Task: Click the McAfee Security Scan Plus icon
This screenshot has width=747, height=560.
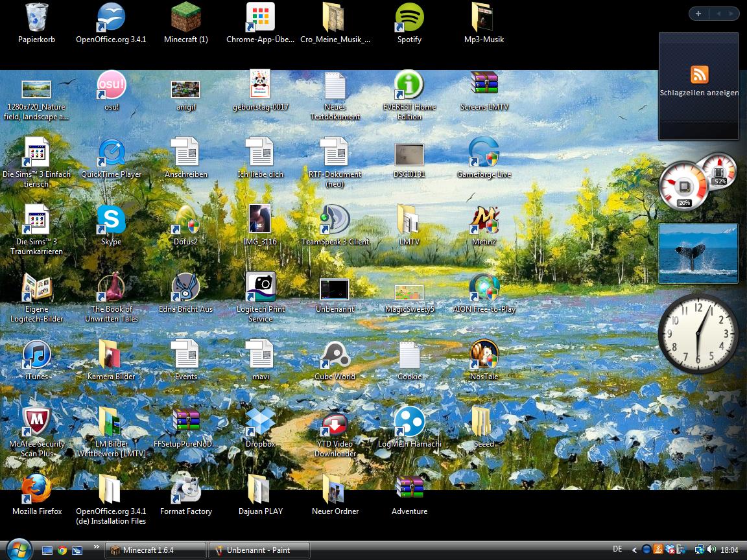Action: (36, 423)
